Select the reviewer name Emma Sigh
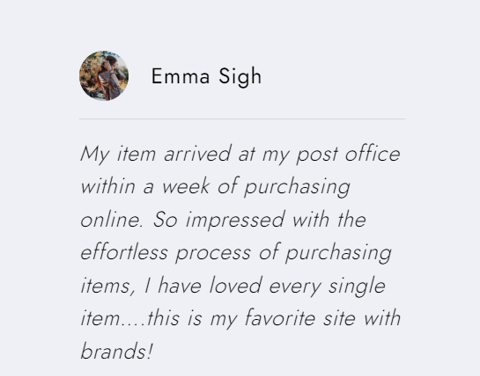Image resolution: width=480 pixels, height=376 pixels. [x=206, y=77]
